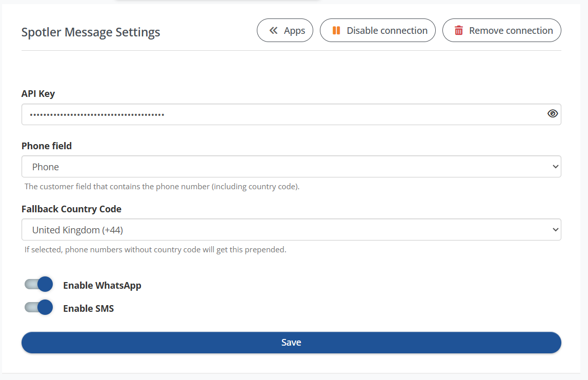Open the Fallback Country Code dropdown
The height and width of the screenshot is (380, 588).
[291, 230]
